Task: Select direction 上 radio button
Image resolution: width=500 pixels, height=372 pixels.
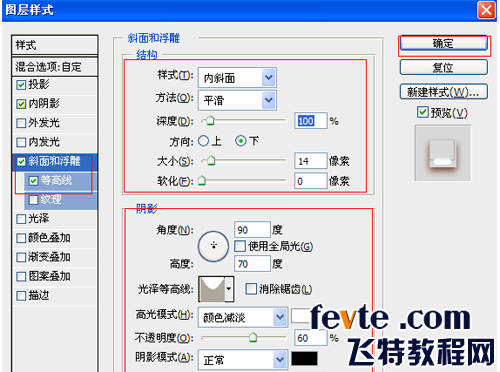Action: pyautogui.click(x=203, y=141)
